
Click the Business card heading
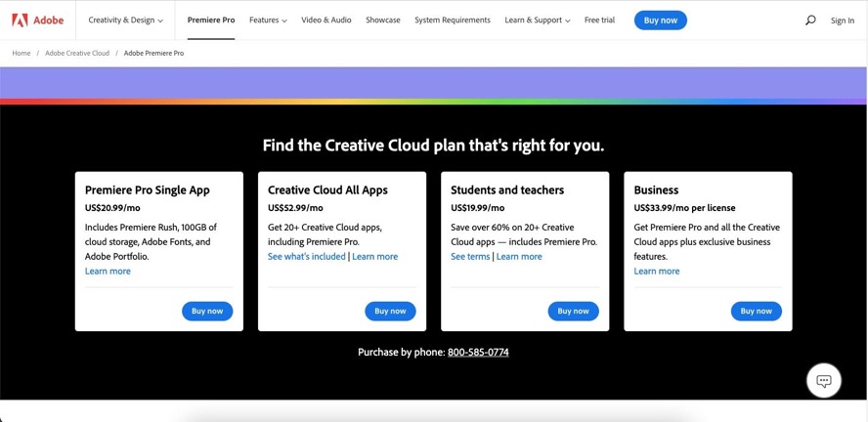pyautogui.click(x=656, y=190)
